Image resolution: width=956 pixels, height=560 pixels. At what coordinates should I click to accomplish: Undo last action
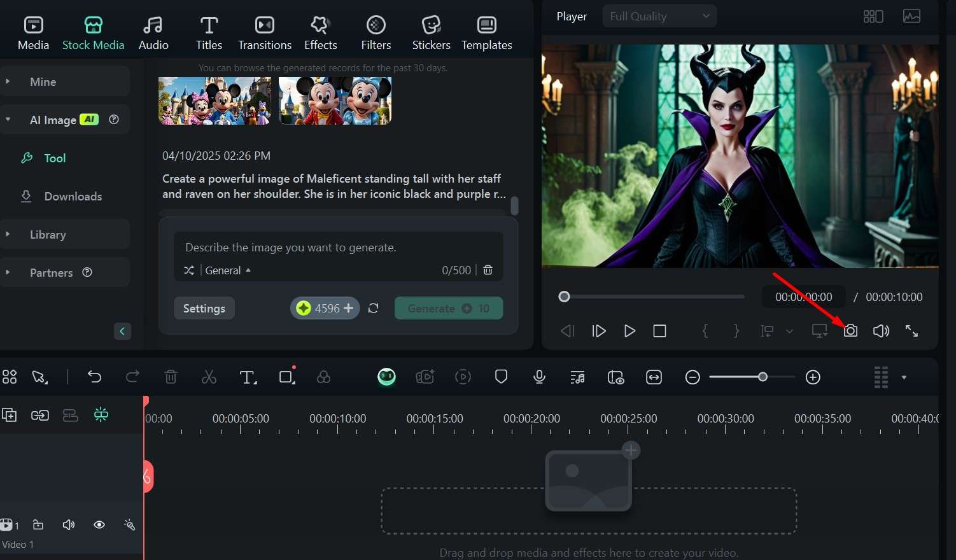click(x=94, y=377)
